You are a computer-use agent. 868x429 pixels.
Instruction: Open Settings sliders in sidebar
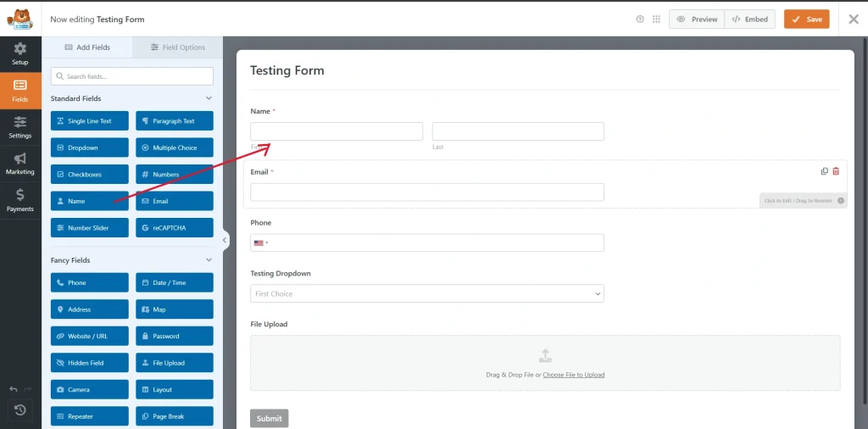coord(20,127)
